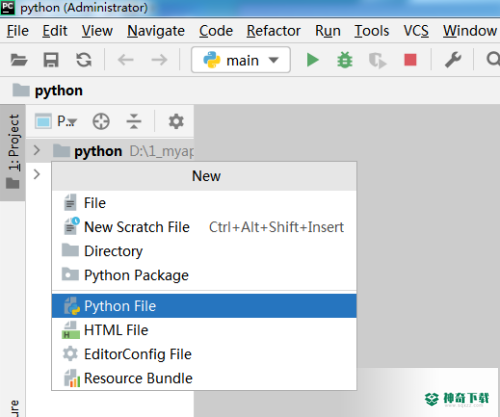The image size is (500, 417).
Task: Click the Search Everywhere magnifier icon
Action: [493, 60]
